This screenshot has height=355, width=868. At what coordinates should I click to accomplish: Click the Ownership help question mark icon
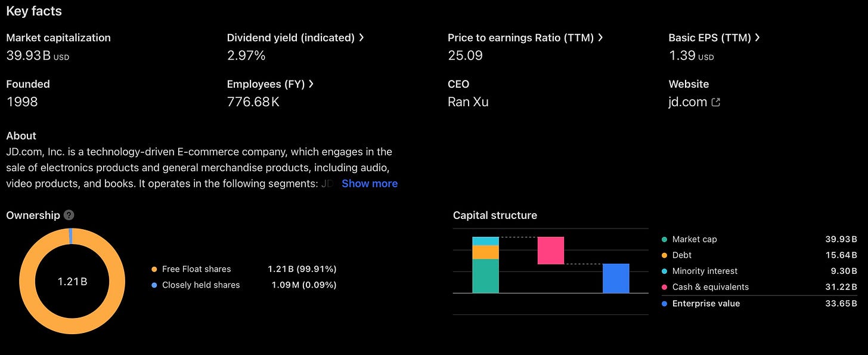tap(69, 215)
